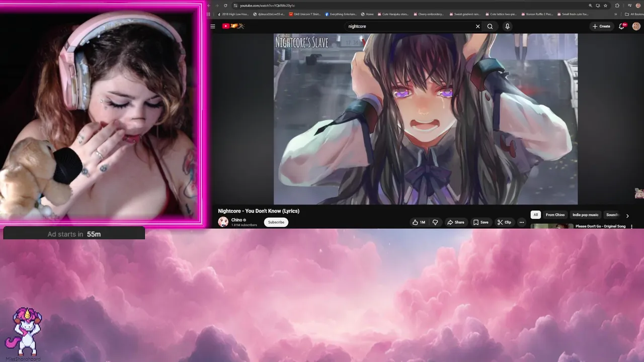Open Cherry embroidery bookmark
Image resolution: width=644 pixels, height=362 pixels.
(428, 14)
